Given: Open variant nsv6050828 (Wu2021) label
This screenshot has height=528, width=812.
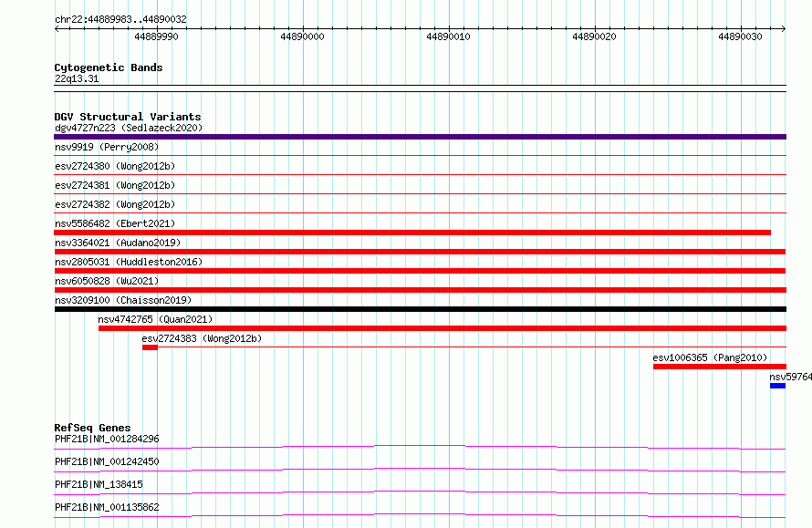Looking at the screenshot, I should (x=107, y=281).
